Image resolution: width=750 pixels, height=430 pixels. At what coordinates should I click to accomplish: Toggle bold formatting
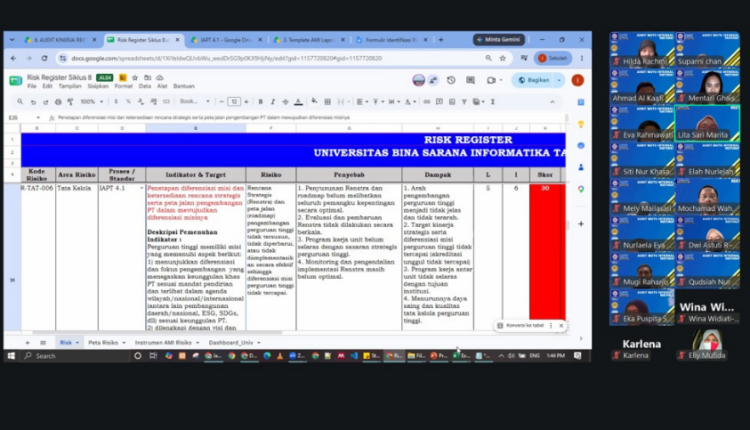pos(261,102)
